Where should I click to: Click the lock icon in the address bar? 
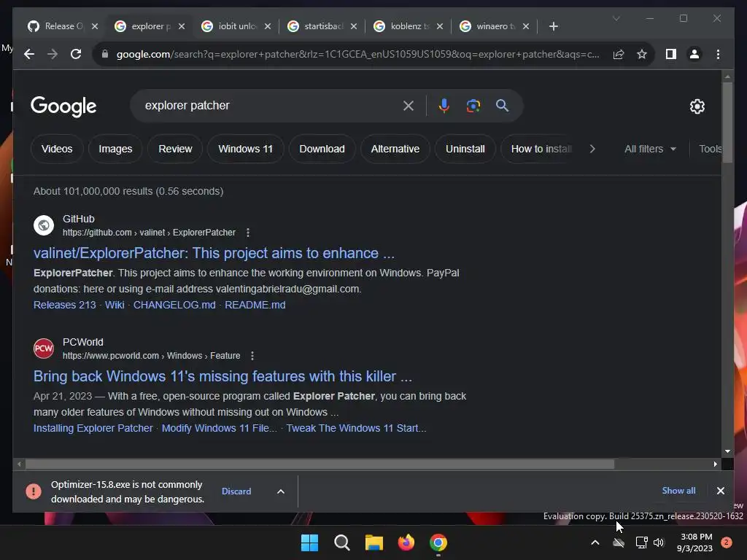(105, 54)
